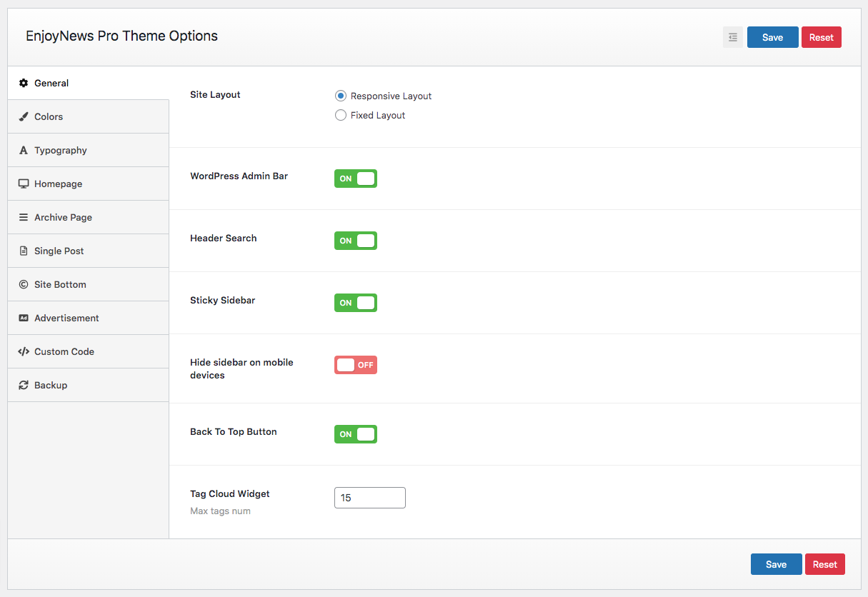Click the bottom Save button
868x597 pixels.
point(777,564)
